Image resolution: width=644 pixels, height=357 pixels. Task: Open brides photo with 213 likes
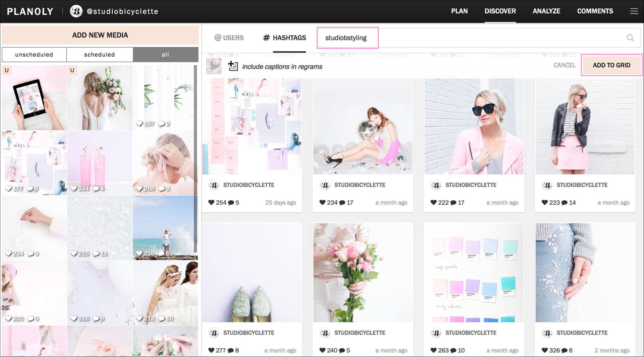pos(165,293)
